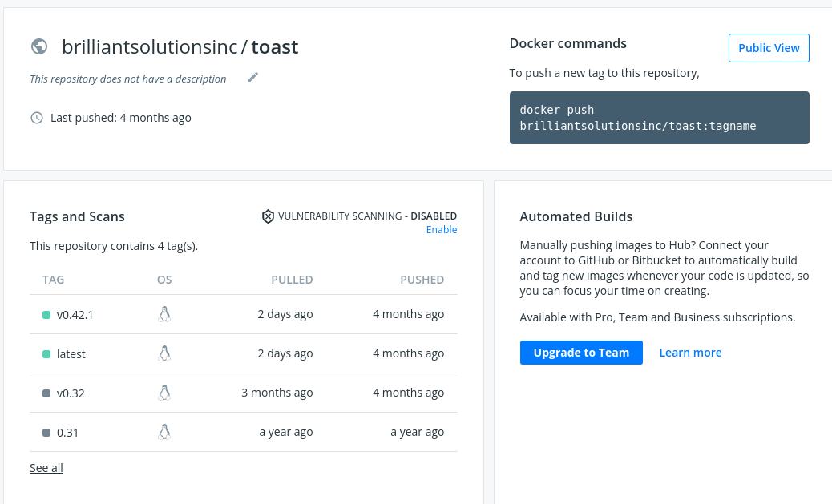Select the v0.42.1 tag name

tap(75, 315)
